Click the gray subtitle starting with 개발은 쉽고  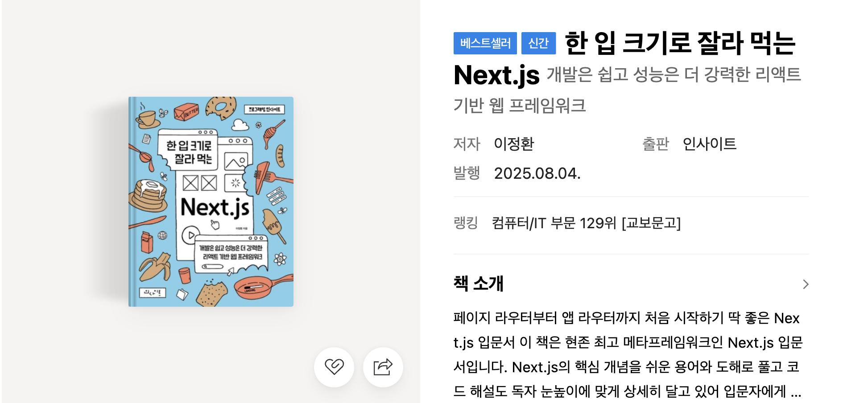[674, 75]
